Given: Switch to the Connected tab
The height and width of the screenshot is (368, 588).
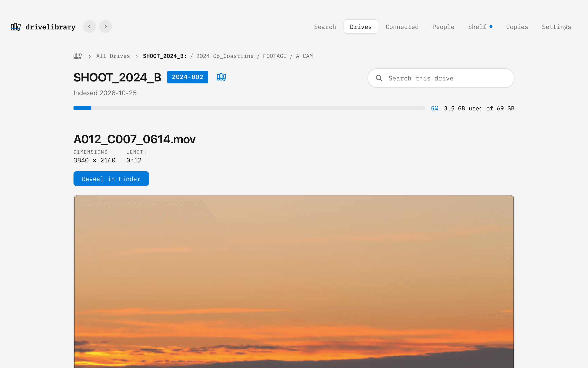Looking at the screenshot, I should click(x=402, y=27).
